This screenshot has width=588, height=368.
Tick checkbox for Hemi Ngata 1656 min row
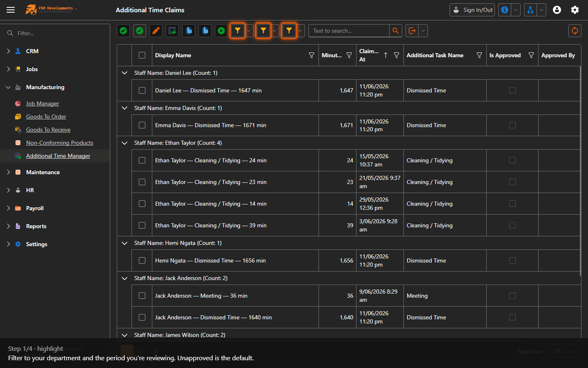point(142,260)
